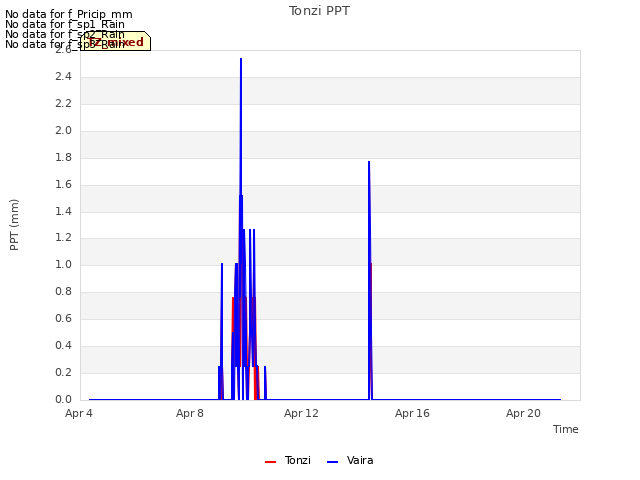Click the 2.4 y-axis tick label
Image resolution: width=640 pixels, height=480 pixels.
(64, 76)
